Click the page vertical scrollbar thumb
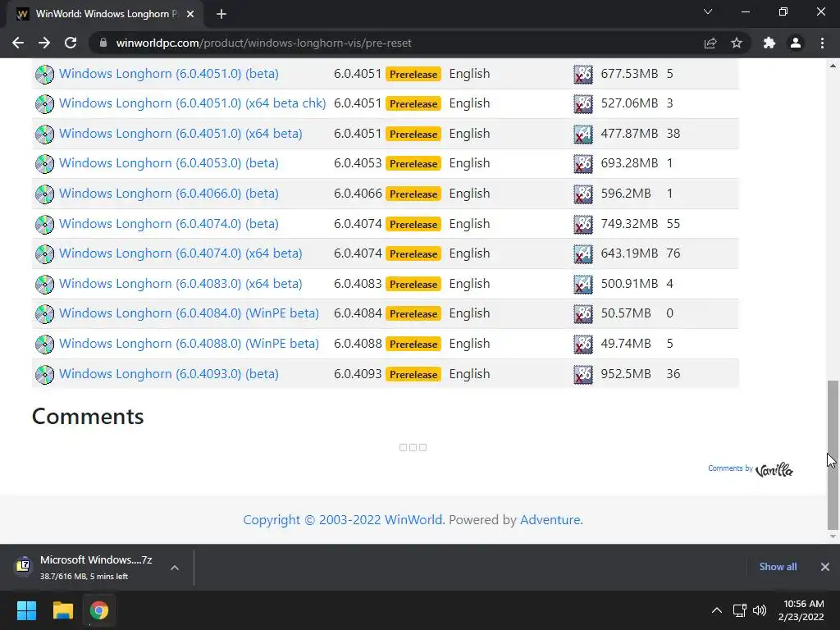Screen dimensions: 840x630 [833, 454]
